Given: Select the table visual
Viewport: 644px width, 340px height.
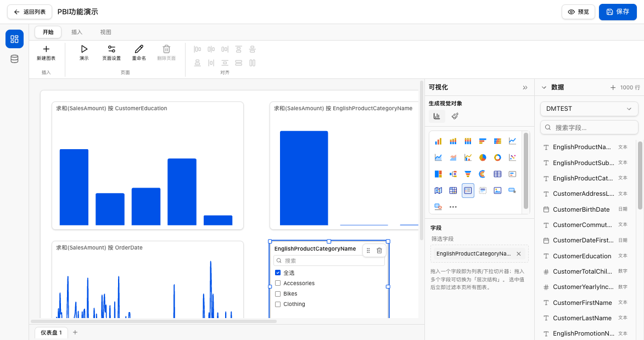Looking at the screenshot, I should point(497,174).
